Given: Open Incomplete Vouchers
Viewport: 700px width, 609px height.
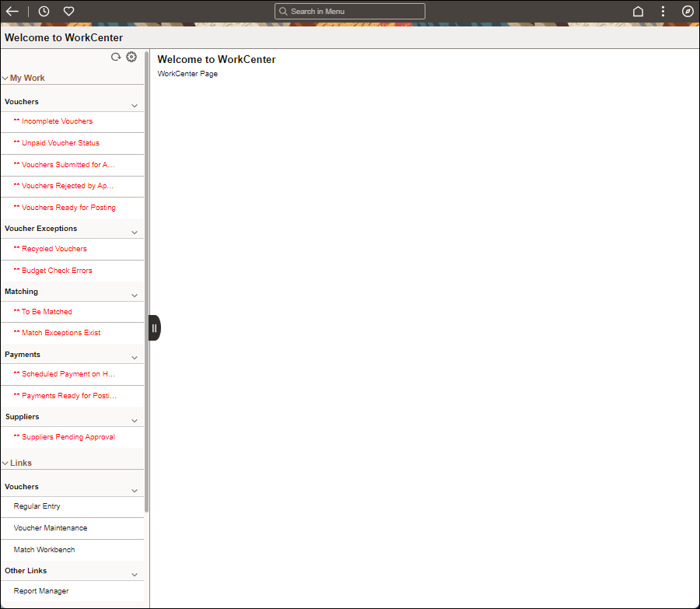Looking at the screenshot, I should [53, 121].
